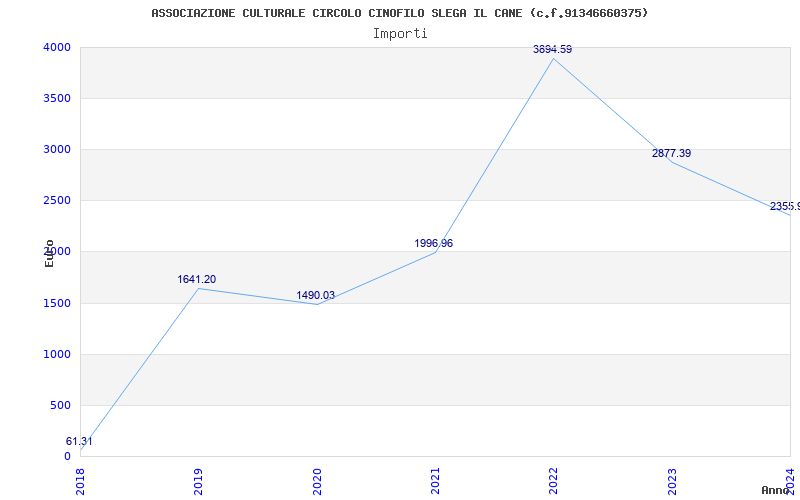Viewport: 800px width, 500px height.
Task: Click the Anno x-axis title
Action: (x=775, y=490)
